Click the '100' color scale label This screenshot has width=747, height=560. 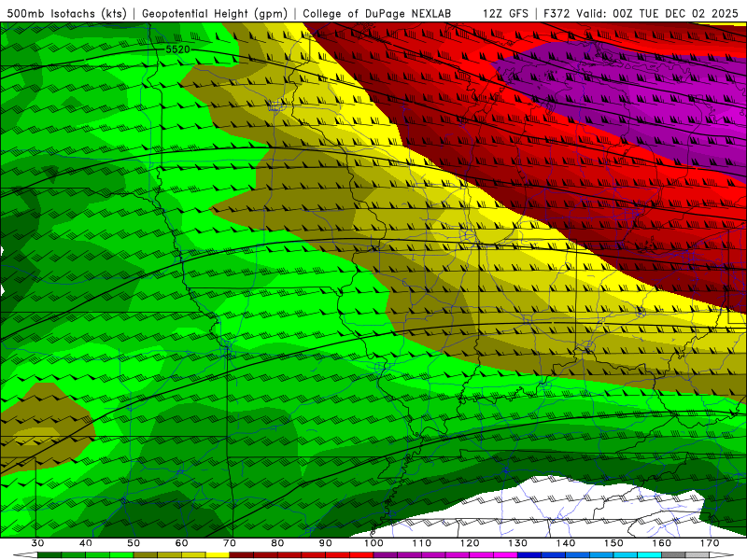[373, 543]
